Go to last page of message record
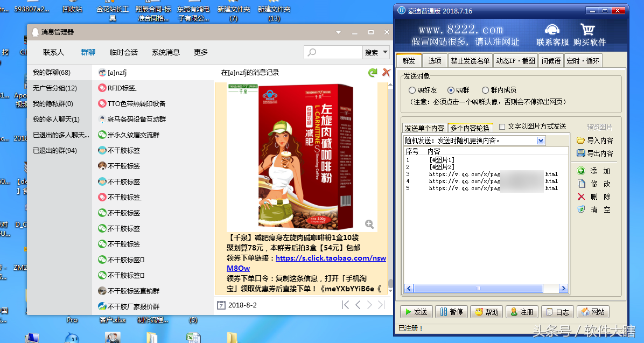This screenshot has width=644, height=343. tap(382, 305)
